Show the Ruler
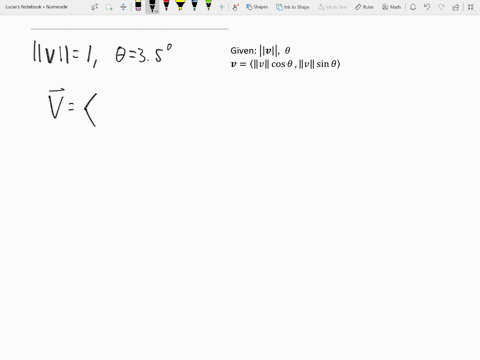The height and width of the screenshot is (360, 480). pos(364,7)
